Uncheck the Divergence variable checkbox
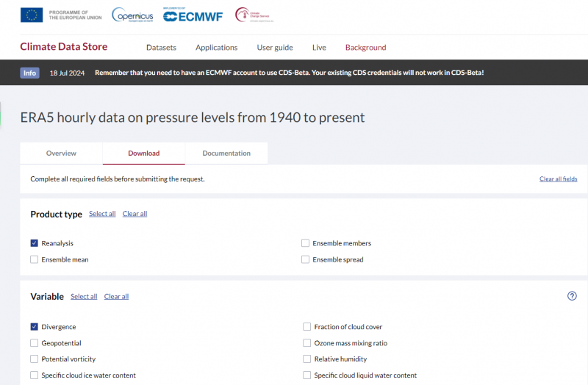This screenshot has width=588, height=385. click(x=35, y=327)
